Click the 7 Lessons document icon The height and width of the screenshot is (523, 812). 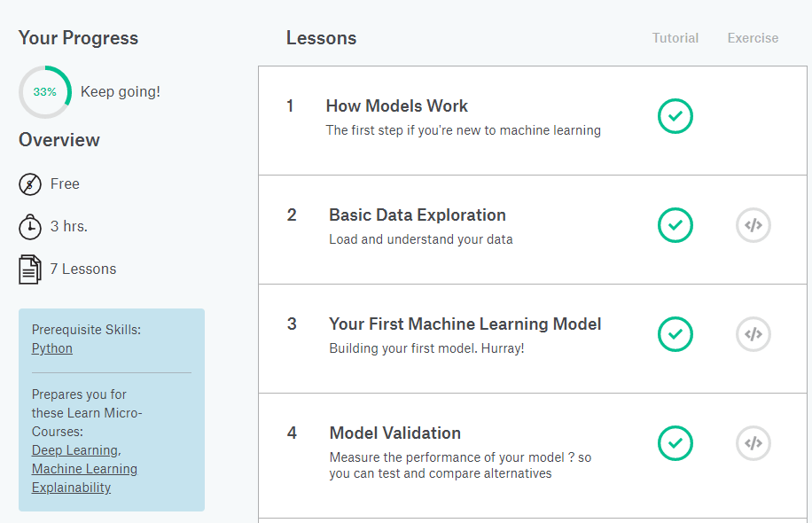point(29,269)
